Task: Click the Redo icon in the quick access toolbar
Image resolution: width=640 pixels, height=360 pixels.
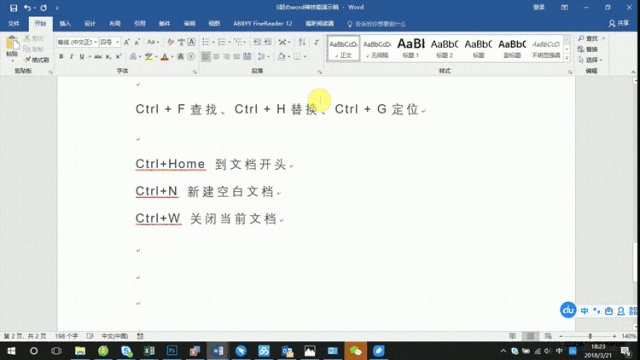Action: point(44,8)
